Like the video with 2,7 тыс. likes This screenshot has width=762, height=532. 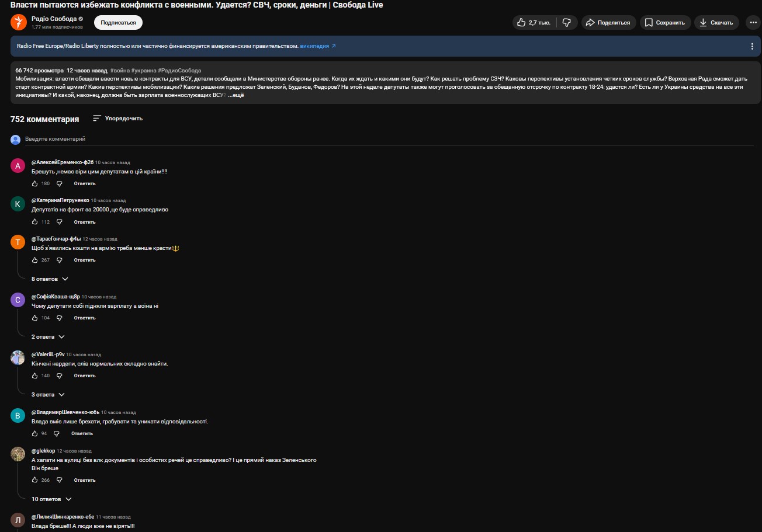pos(532,23)
